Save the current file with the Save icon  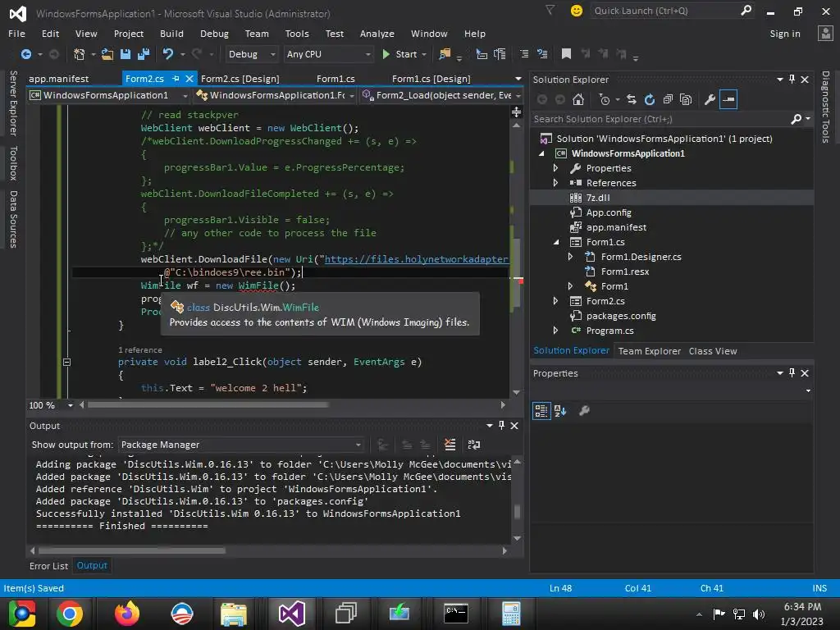tap(126, 54)
